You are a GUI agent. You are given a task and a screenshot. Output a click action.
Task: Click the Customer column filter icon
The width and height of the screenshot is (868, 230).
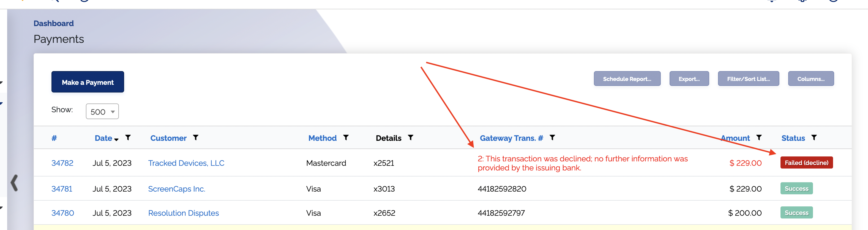coord(195,138)
